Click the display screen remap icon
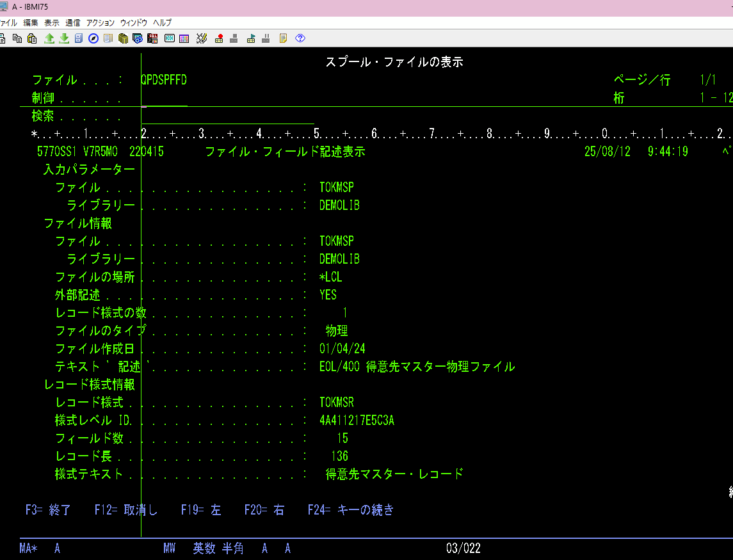Viewport: 733px width, 560px height. 169,38
